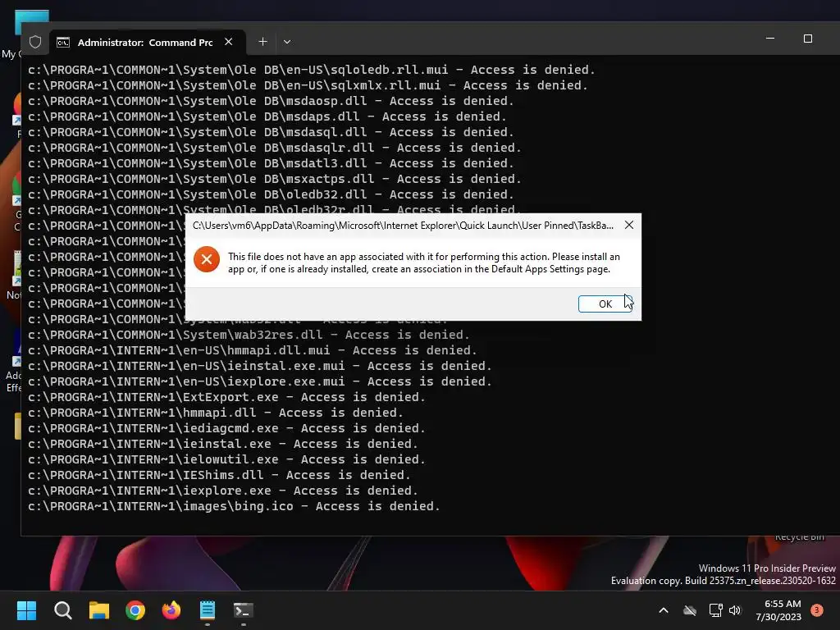Click the ieinstal.exe.mui access denied line
Screen dimensions: 840x630
(260, 366)
